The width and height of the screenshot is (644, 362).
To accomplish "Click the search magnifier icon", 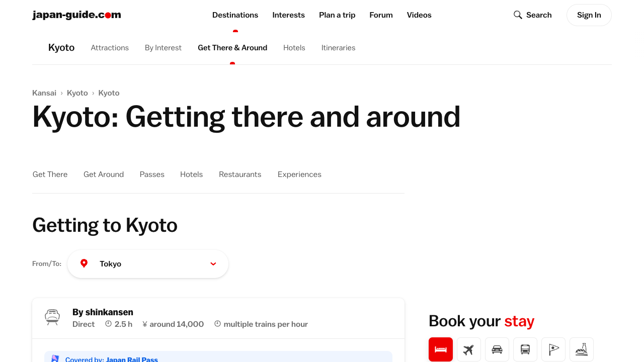I will [x=518, y=15].
